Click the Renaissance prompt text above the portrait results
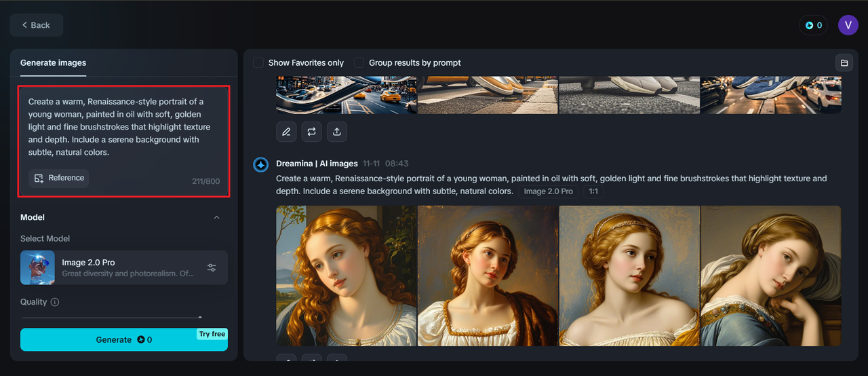 [551, 185]
